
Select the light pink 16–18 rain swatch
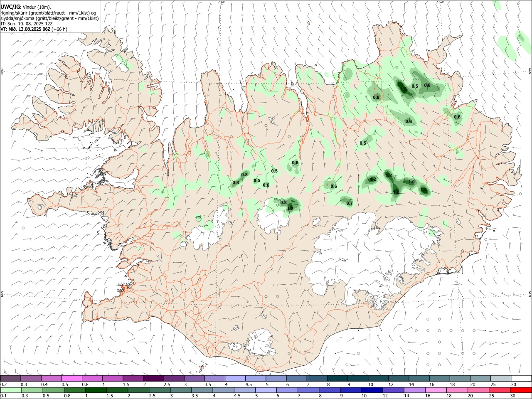tap(436, 390)
